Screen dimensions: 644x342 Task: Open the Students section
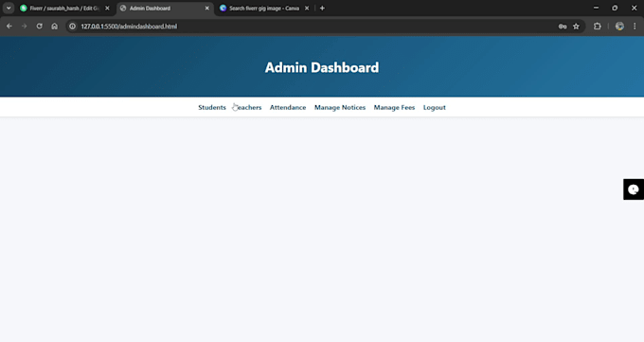click(x=212, y=107)
